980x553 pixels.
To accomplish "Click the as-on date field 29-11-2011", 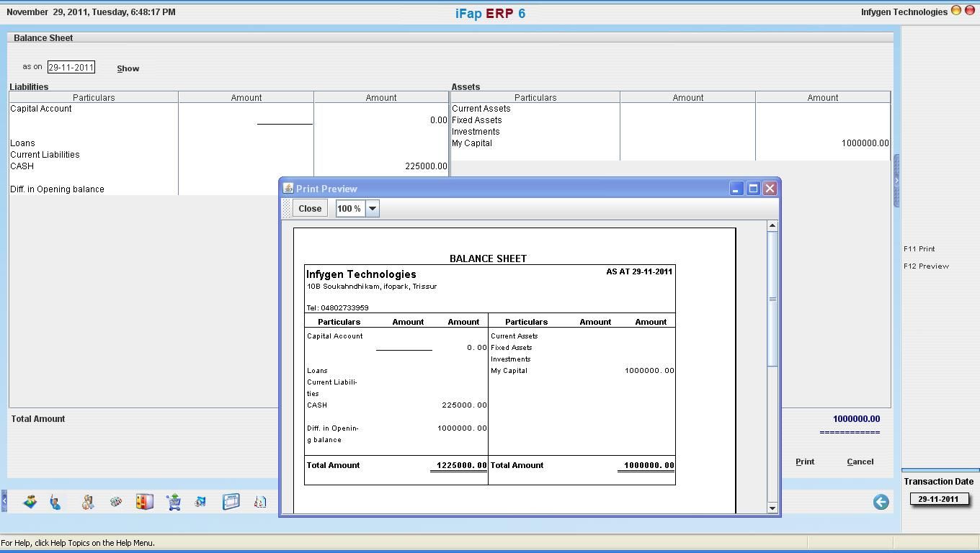I will click(x=71, y=67).
